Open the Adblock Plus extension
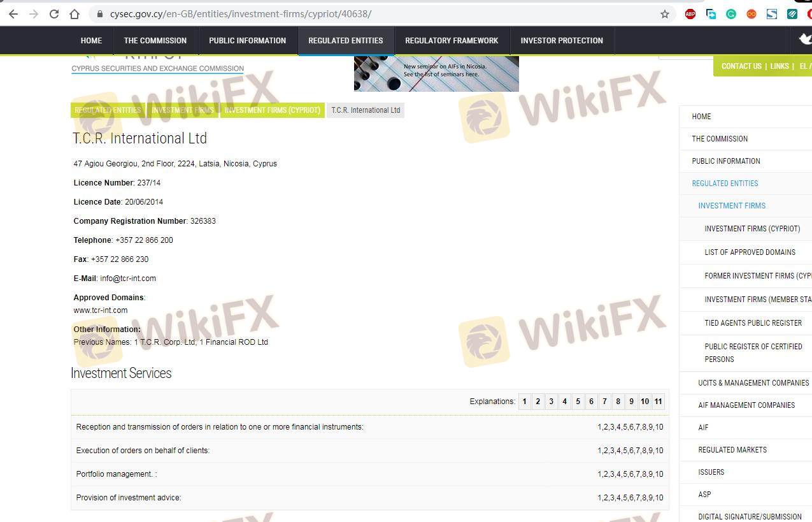This screenshot has height=522, width=812. click(690, 13)
